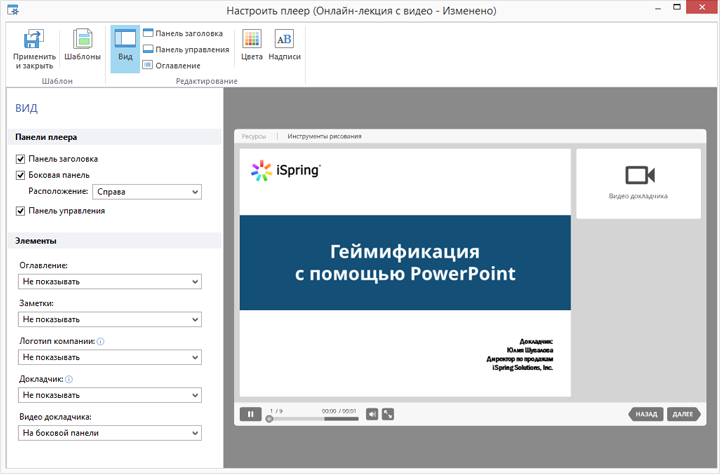Open the Цвета colors settings
Image resolution: width=720 pixels, height=474 pixels.
pyautogui.click(x=252, y=45)
